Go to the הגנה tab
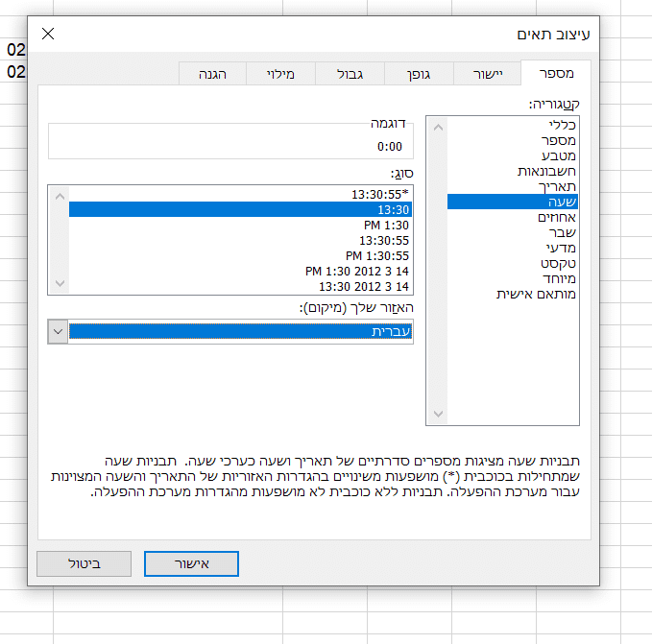Viewport: 652px width, 644px height. 212,74
